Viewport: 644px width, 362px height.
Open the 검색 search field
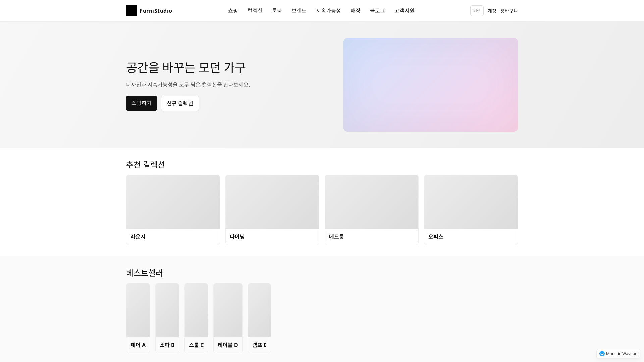tap(477, 10)
